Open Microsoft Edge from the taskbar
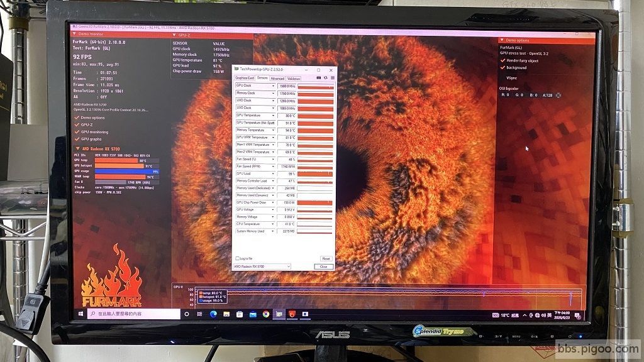The height and width of the screenshot is (362, 644). pyautogui.click(x=213, y=314)
